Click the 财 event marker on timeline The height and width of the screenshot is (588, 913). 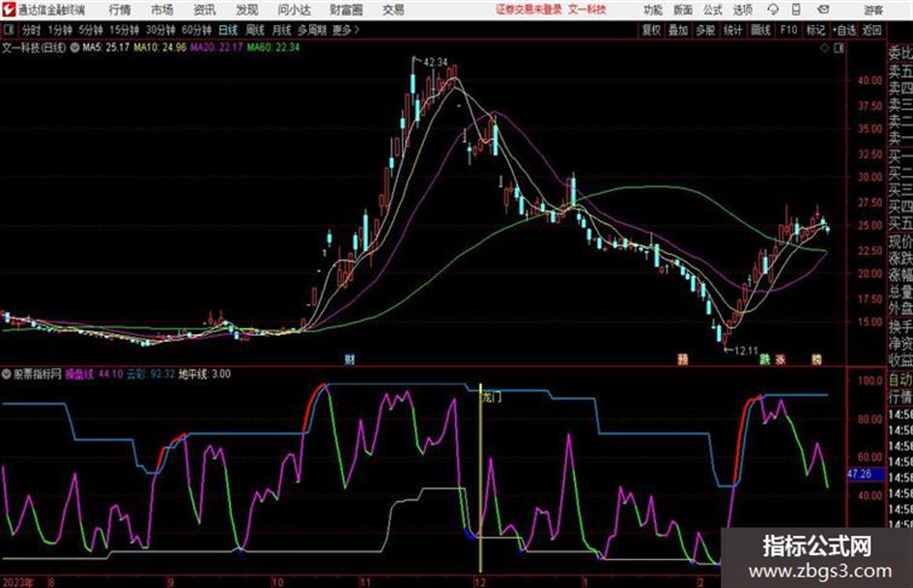pyautogui.click(x=350, y=359)
